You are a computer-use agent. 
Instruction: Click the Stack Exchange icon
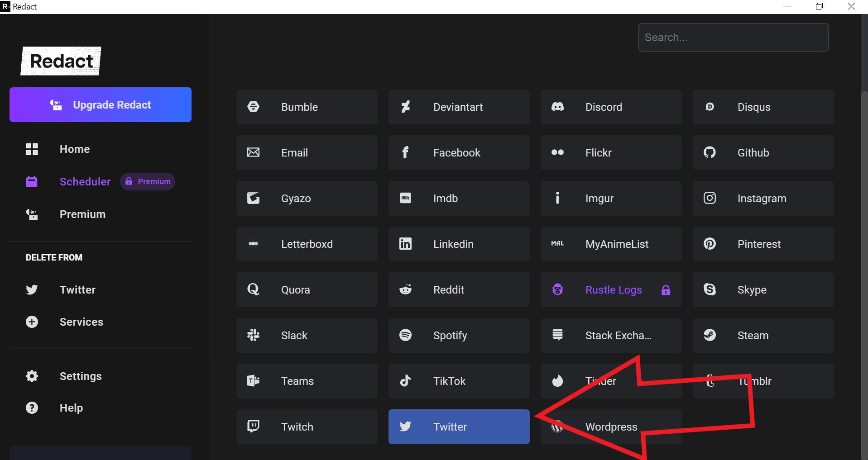pyautogui.click(x=558, y=335)
